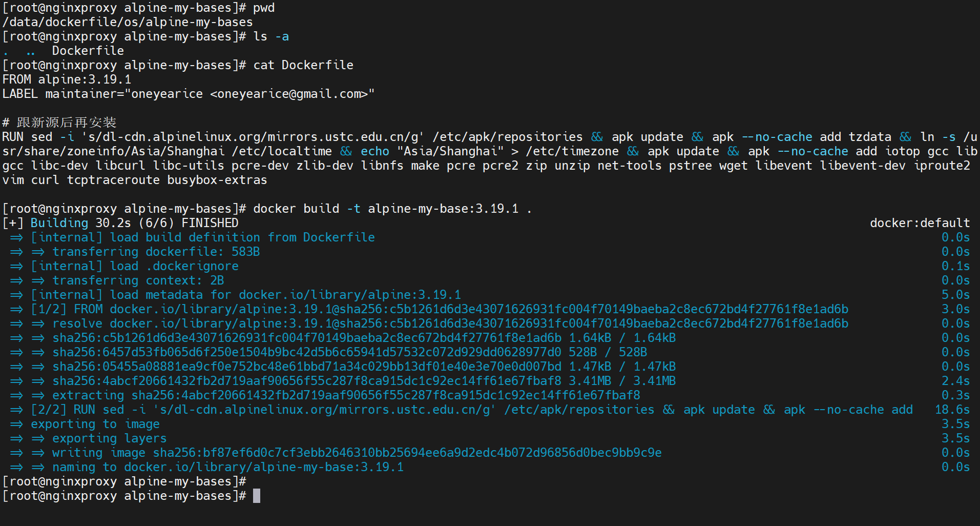
Task: Click the transferring dockerfile: 583B line
Action: pyautogui.click(x=156, y=252)
